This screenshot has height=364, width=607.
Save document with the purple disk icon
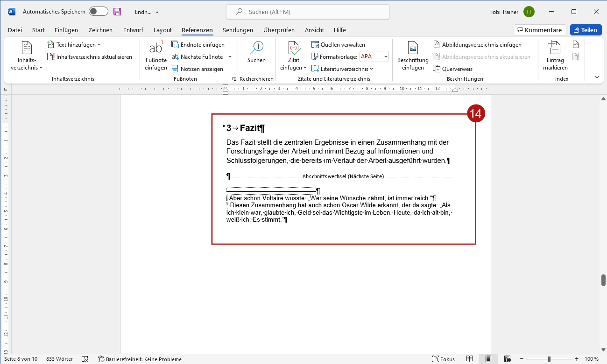click(117, 12)
